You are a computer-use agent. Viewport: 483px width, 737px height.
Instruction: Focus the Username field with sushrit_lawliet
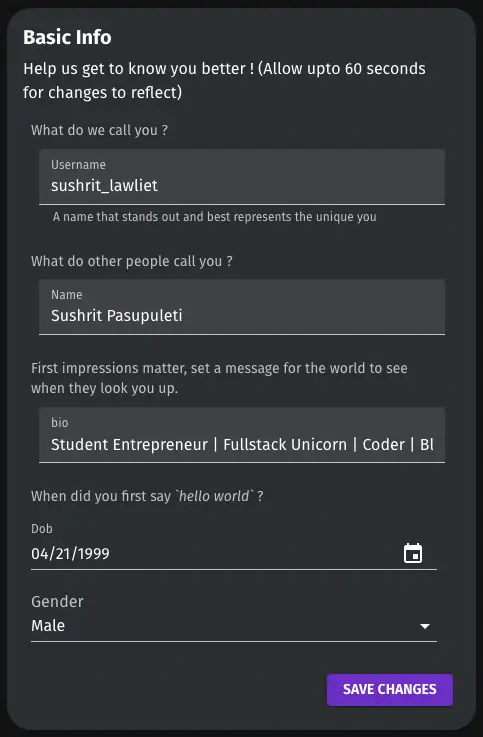242,177
